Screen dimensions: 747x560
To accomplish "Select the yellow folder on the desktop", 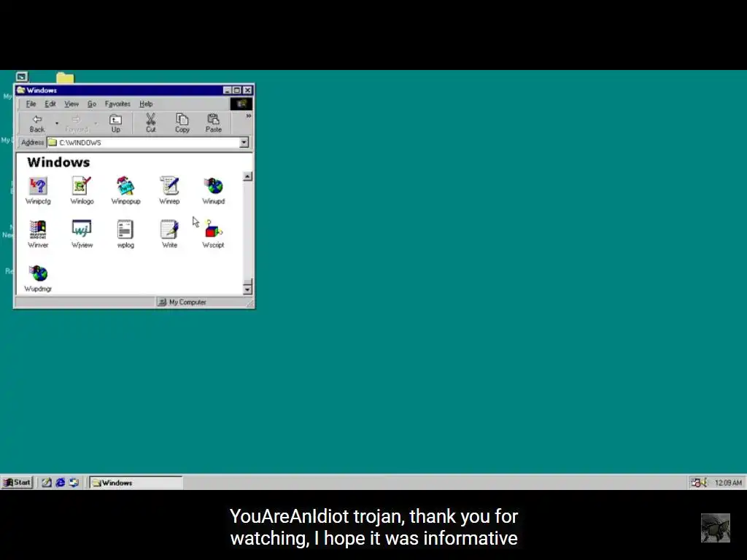I will tap(65, 77).
